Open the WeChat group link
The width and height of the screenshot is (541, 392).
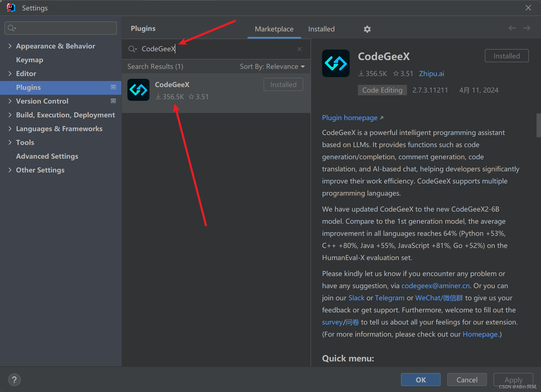[439, 298]
